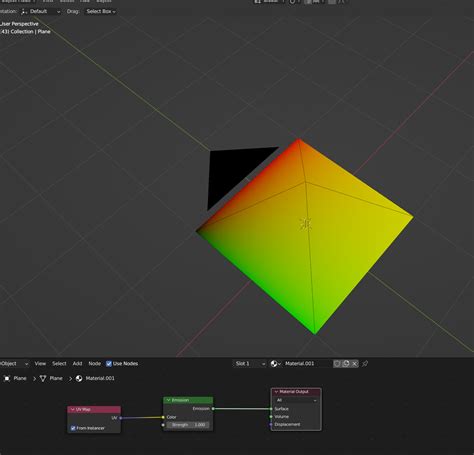The image size is (474, 455).
Task: Toggle From Instancer checkbox on UV Map node
Action: [73, 428]
